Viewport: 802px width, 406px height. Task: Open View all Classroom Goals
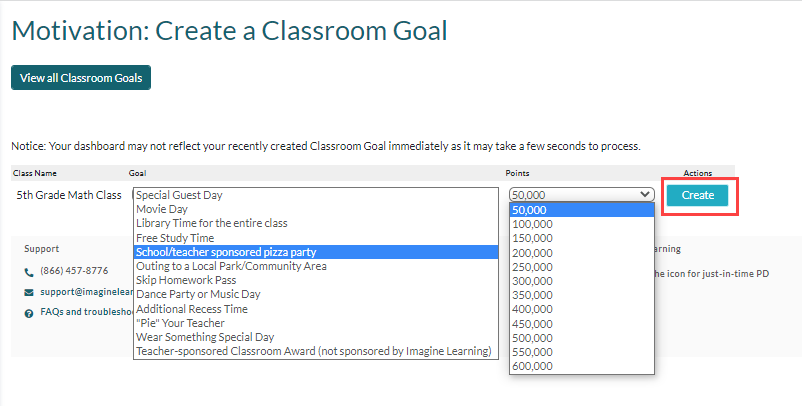click(81, 78)
